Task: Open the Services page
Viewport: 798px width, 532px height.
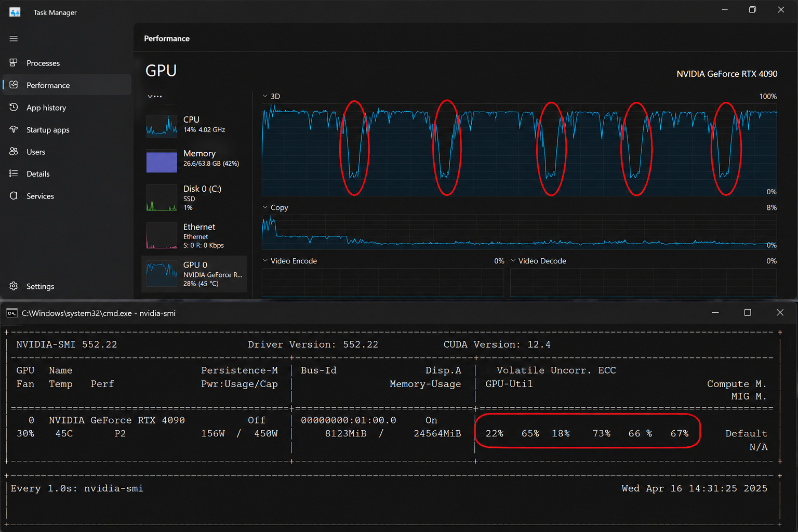Action: coord(67,196)
